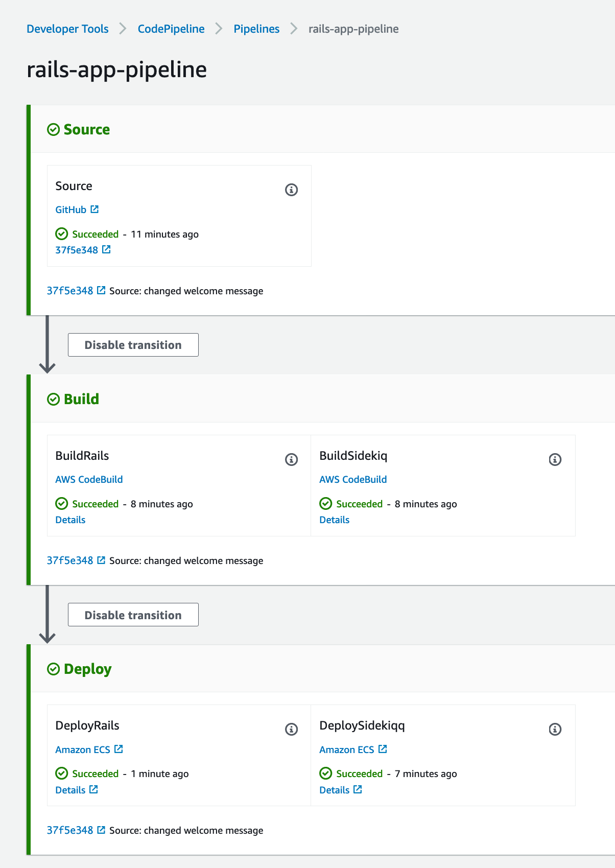Disable transition between Build and Deploy
Screen dimensions: 615x868
pyautogui.click(x=133, y=615)
